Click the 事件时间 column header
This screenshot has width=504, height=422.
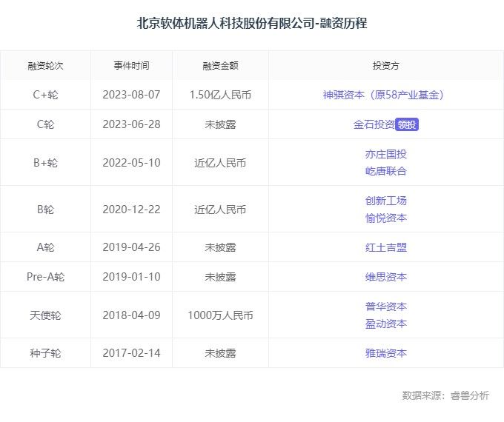[131, 66]
